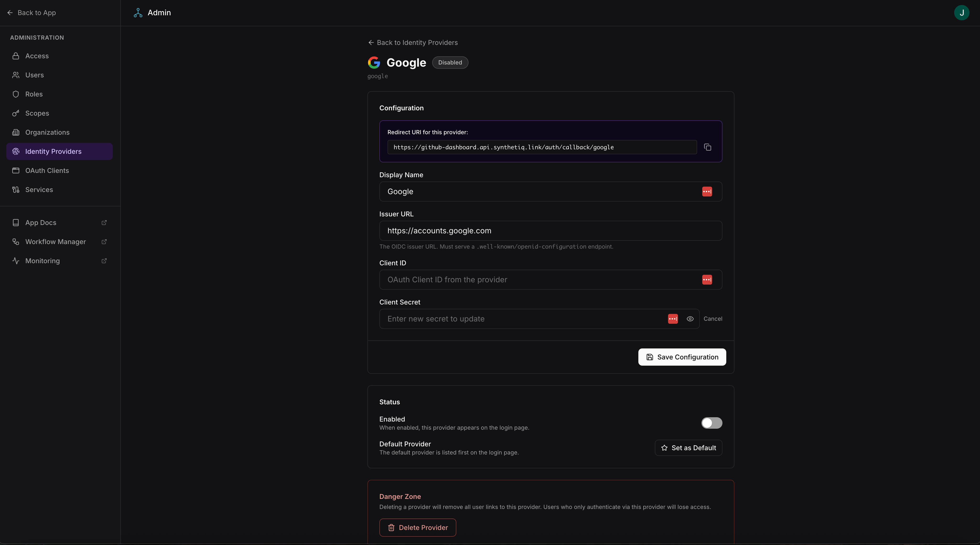Focus the Display Name field
Image resolution: width=980 pixels, height=545 pixels.
(x=550, y=191)
